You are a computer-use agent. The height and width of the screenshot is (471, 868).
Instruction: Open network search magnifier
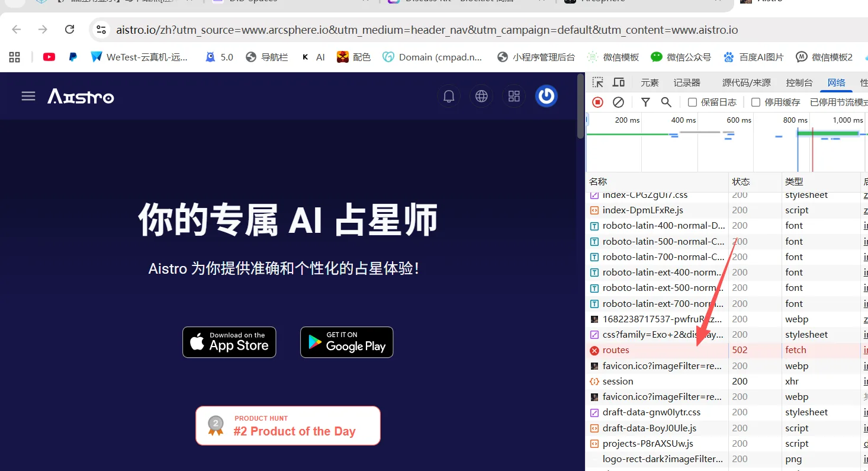coord(666,102)
